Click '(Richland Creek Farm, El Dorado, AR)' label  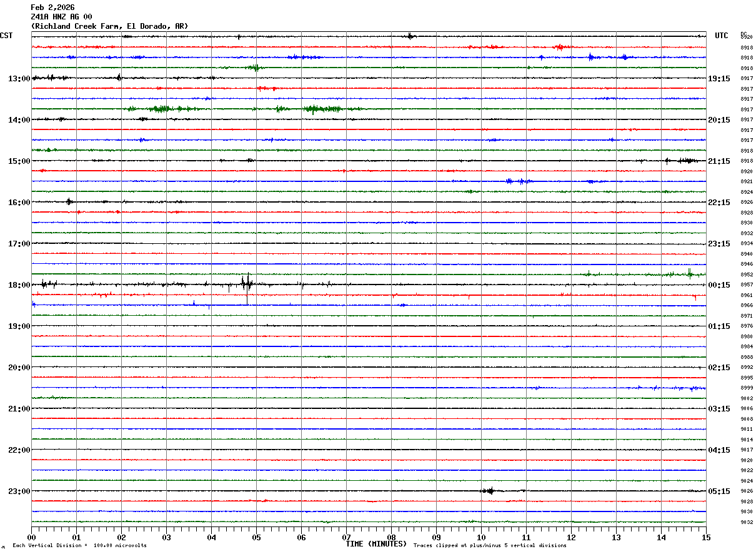(109, 26)
